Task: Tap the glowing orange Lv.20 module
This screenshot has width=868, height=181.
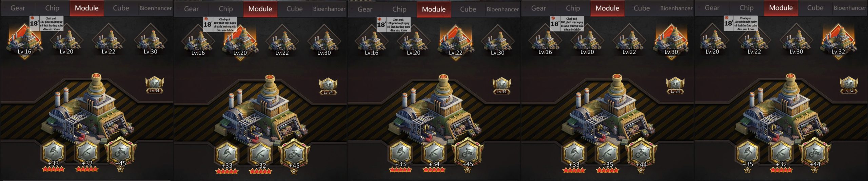Action: click(x=240, y=43)
